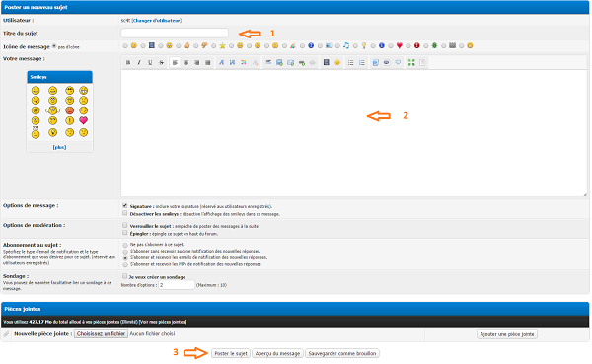The width and height of the screenshot is (592, 364).
Task: Apply strikethrough formatting in message toolbar
Action: [x=161, y=63]
